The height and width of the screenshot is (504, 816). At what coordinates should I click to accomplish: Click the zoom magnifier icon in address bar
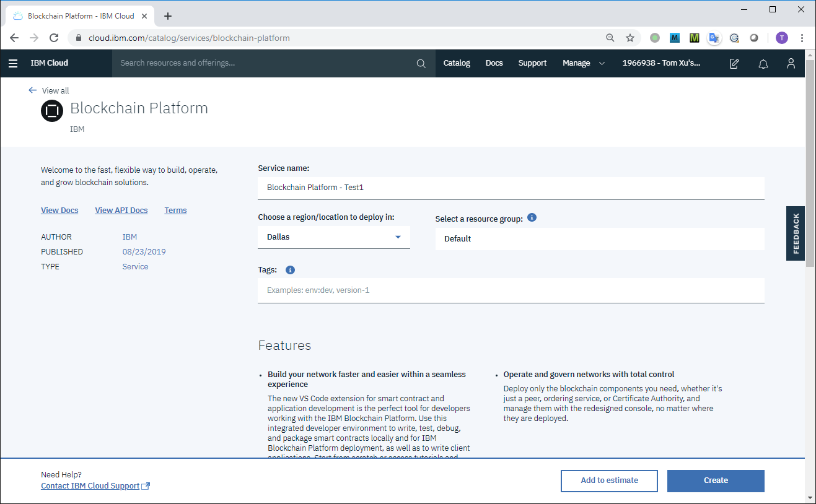pos(610,38)
